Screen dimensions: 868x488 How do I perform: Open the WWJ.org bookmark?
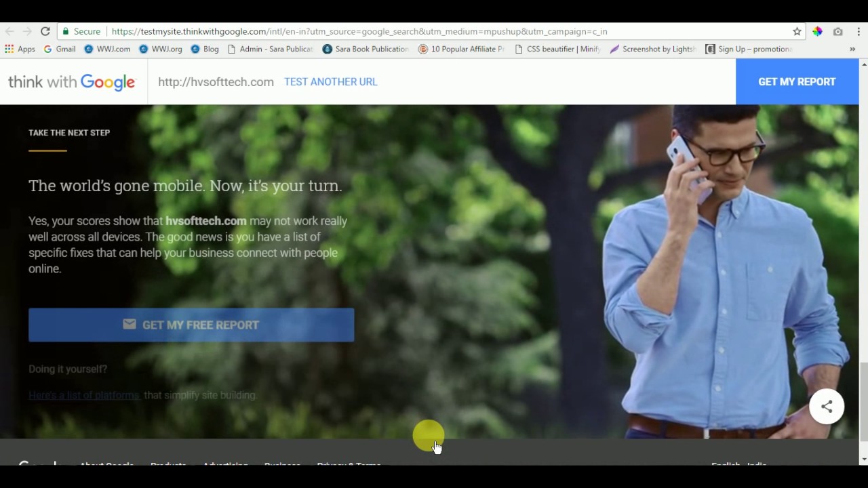click(x=161, y=49)
